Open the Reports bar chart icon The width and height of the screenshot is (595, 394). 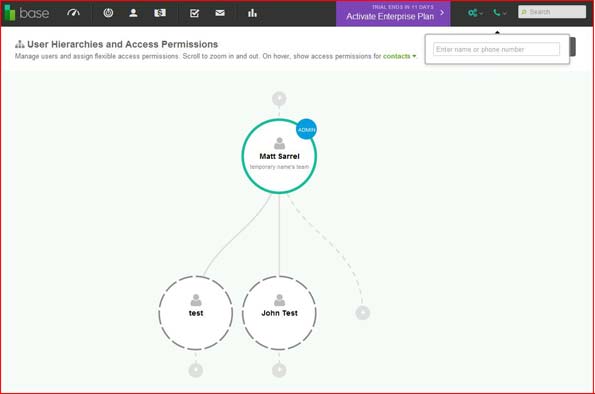tap(252, 13)
